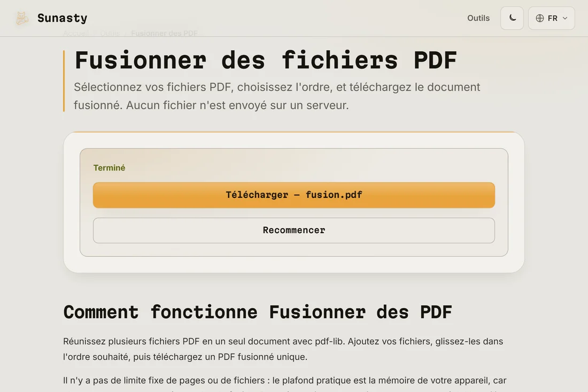This screenshot has height=392, width=588.
Task: Download the merged fusion.pdf file
Action: (x=293, y=195)
